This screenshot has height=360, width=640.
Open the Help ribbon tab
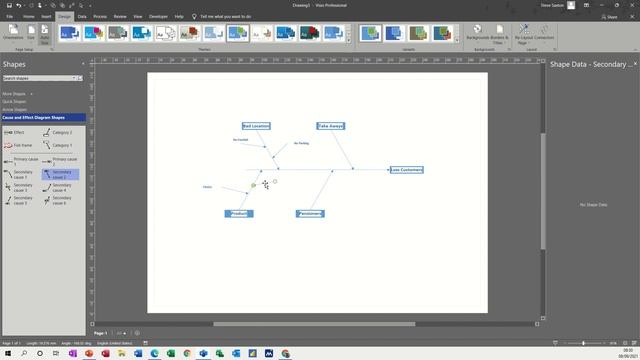pos(179,17)
